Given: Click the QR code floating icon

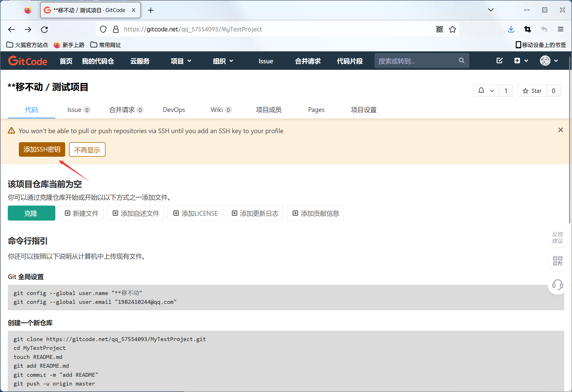Looking at the screenshot, I should (558, 261).
